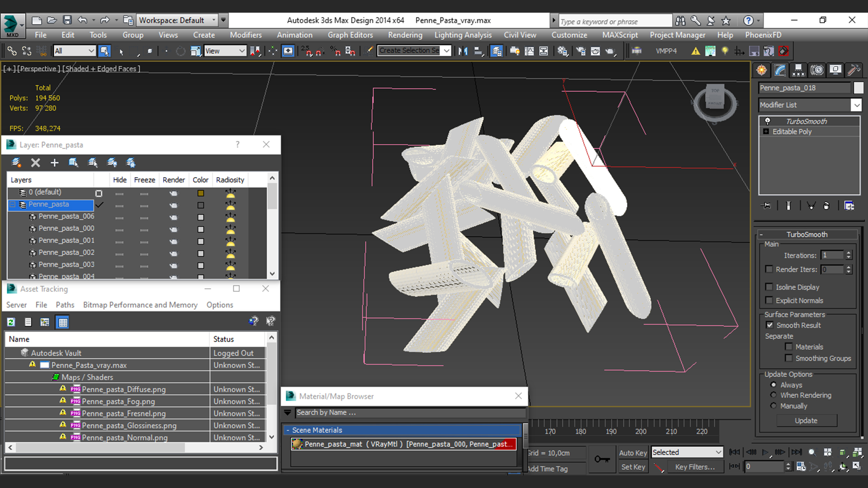This screenshot has width=868, height=488.
Task: Open the Motion panel tab
Action: [x=817, y=70]
